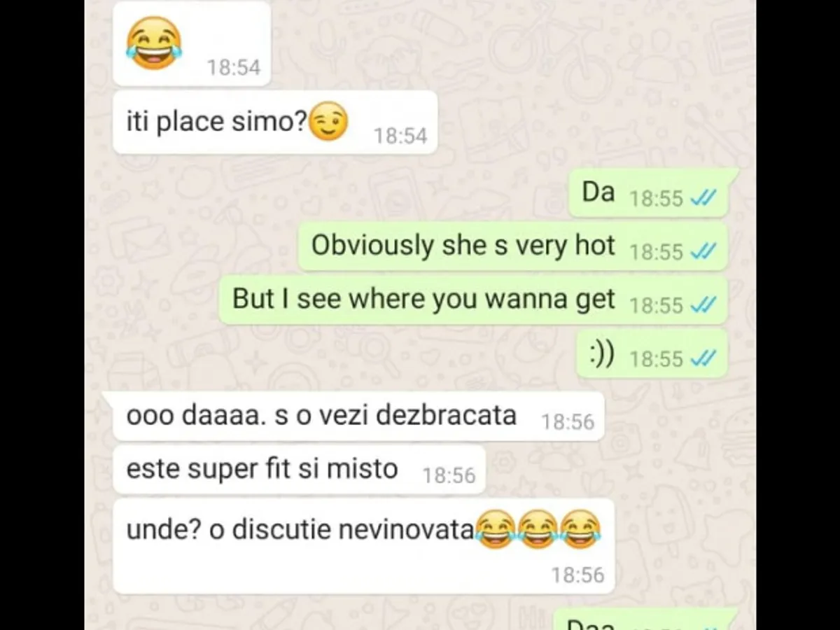The image size is (840, 630).
Task: Tap the blue read ticks on 'Da' message
Action: [703, 199]
